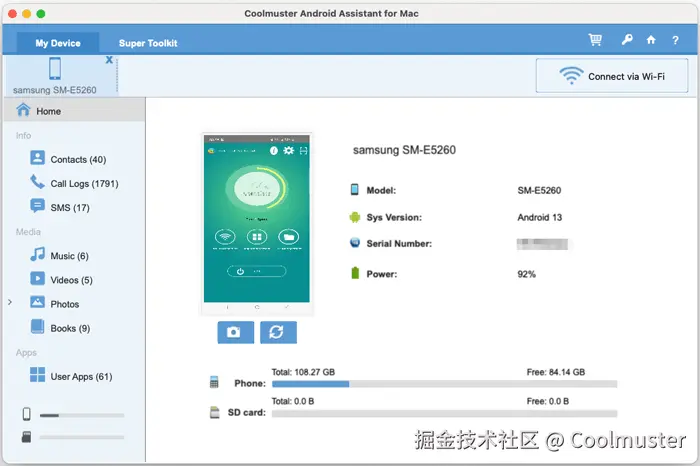Click the Power battery icon
This screenshot has width=700, height=466.
[x=355, y=273]
